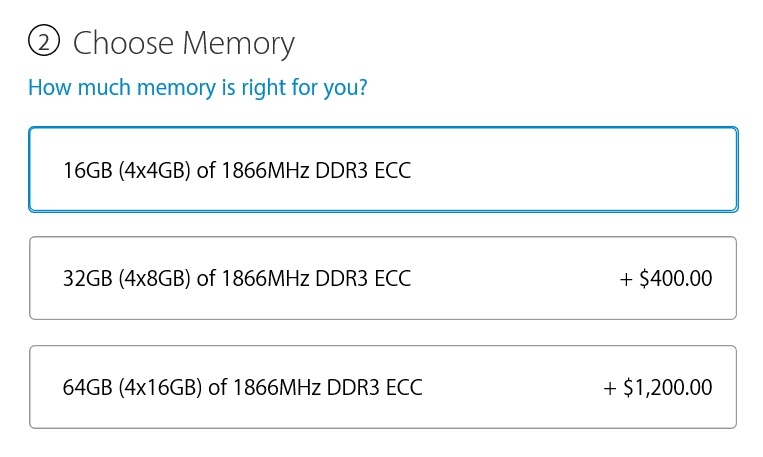This screenshot has width=763, height=457.
Task: Select the 16GB memory option box
Action: point(383,169)
